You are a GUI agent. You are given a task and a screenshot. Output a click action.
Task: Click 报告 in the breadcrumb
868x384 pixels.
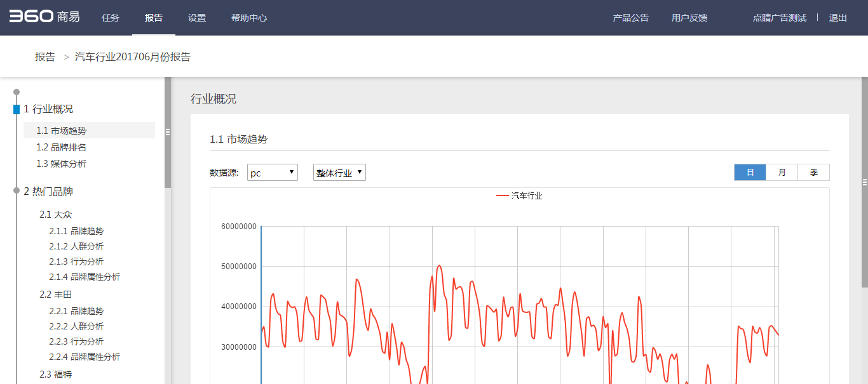tap(45, 57)
